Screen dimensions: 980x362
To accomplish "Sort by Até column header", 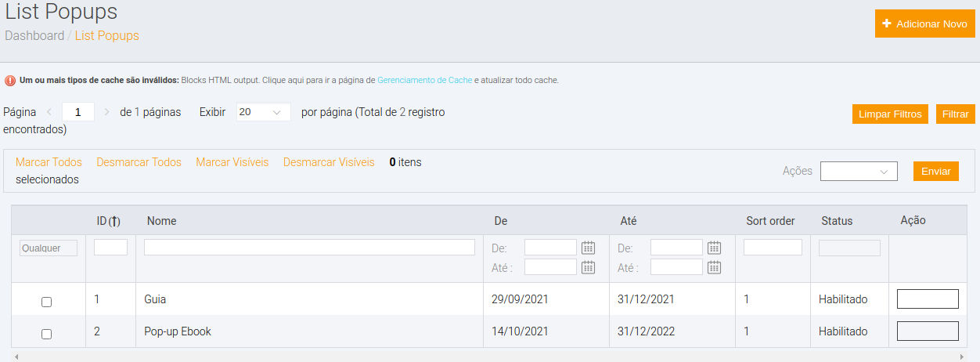I will (628, 221).
